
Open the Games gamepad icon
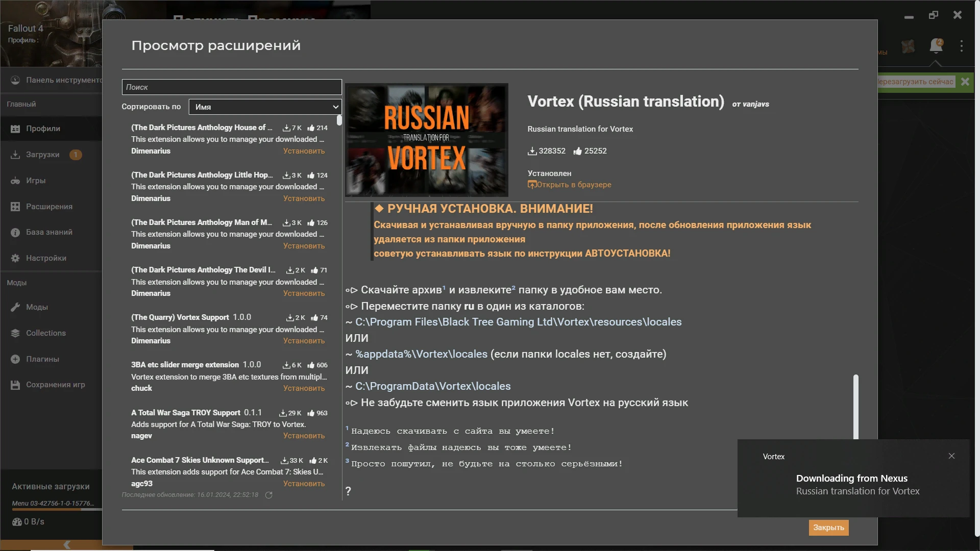click(x=15, y=181)
